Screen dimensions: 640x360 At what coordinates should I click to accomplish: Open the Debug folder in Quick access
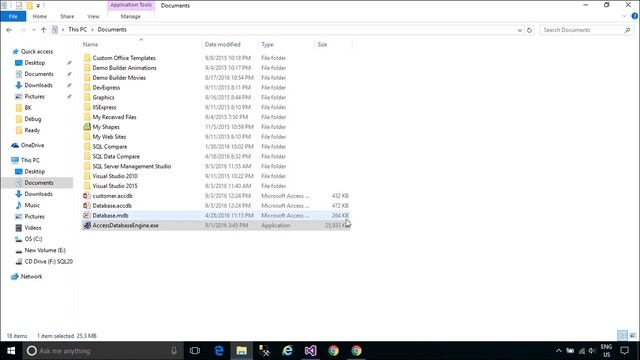[x=33, y=119]
